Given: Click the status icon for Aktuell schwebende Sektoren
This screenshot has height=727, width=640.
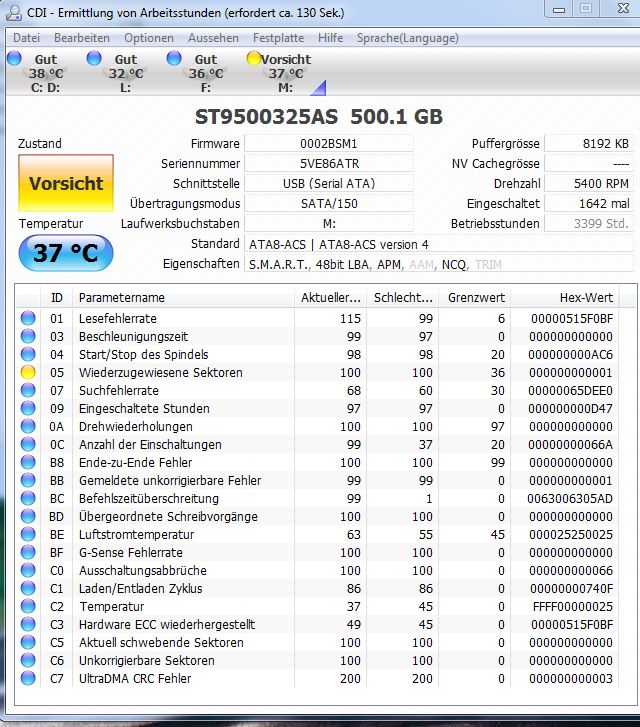Looking at the screenshot, I should (28, 643).
